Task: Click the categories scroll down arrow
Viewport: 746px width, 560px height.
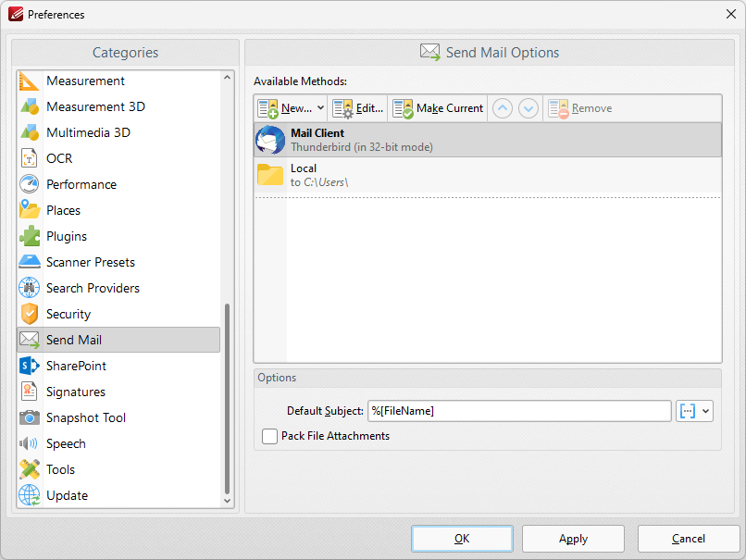Action: tap(227, 501)
